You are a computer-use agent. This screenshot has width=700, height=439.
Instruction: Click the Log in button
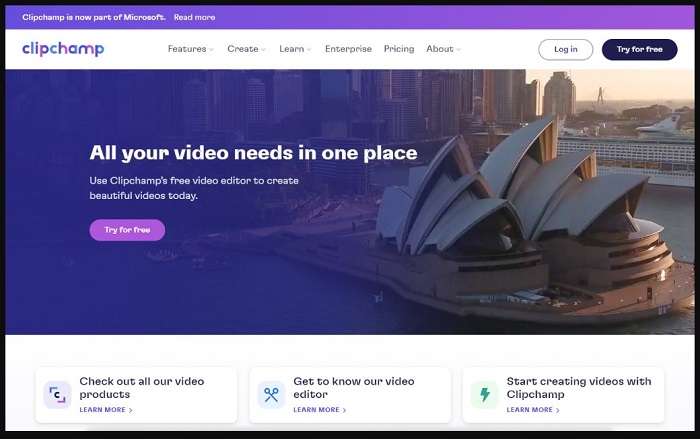(566, 50)
